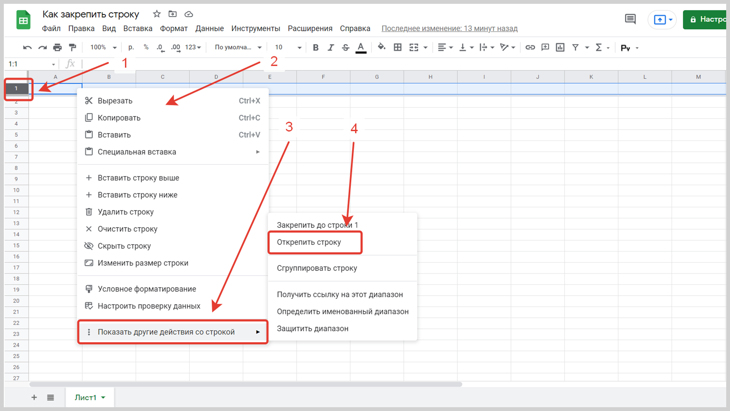The width and height of the screenshot is (730, 411).
Task: Open the font family dropdown
Action: coord(238,47)
